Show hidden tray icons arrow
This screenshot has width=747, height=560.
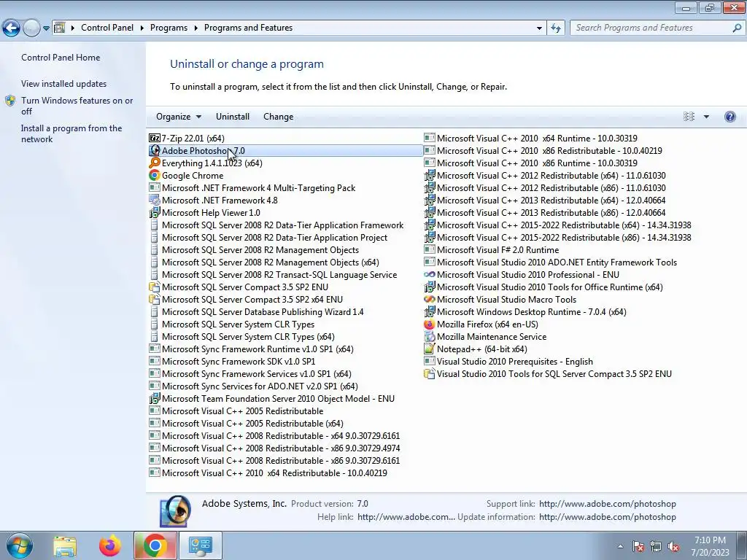click(620, 547)
